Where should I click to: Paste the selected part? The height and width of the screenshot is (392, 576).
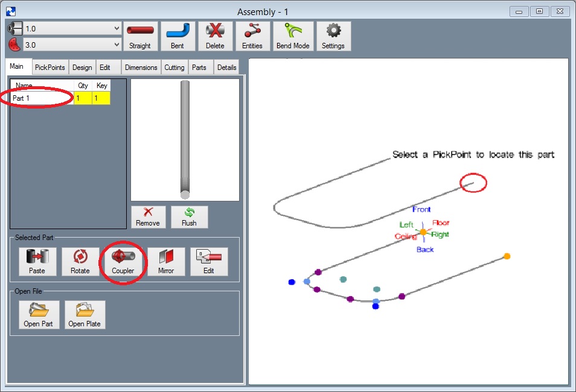coord(37,262)
